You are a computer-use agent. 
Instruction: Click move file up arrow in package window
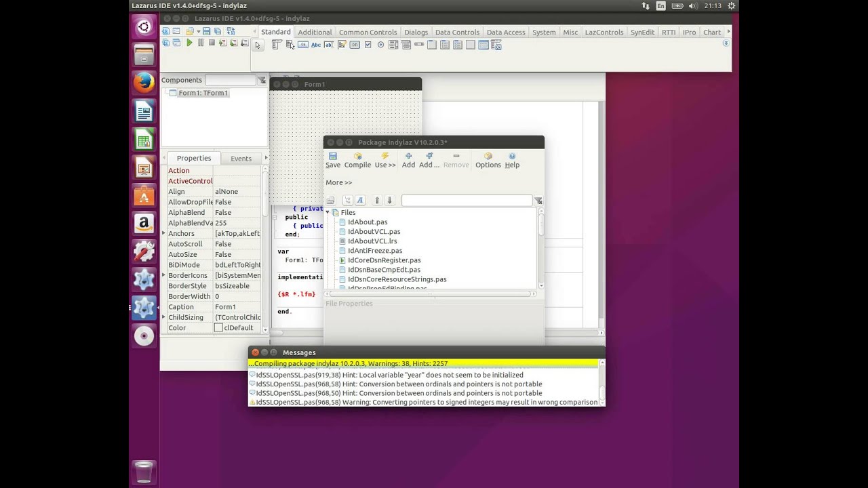tap(378, 201)
